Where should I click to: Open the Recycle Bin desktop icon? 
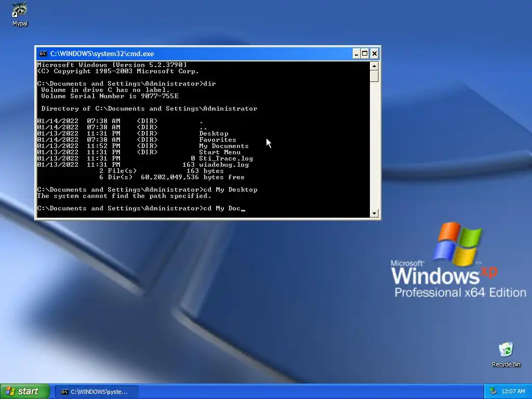pos(506,354)
